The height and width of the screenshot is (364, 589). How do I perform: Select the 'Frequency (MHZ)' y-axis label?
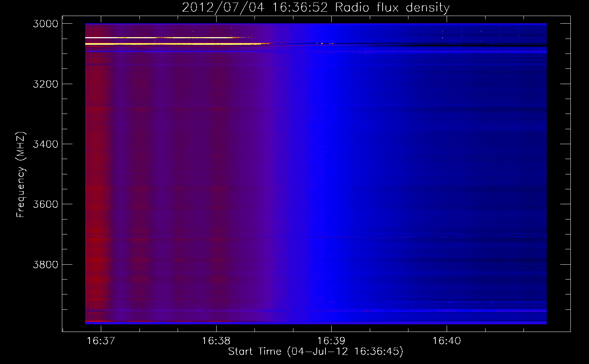(x=21, y=175)
